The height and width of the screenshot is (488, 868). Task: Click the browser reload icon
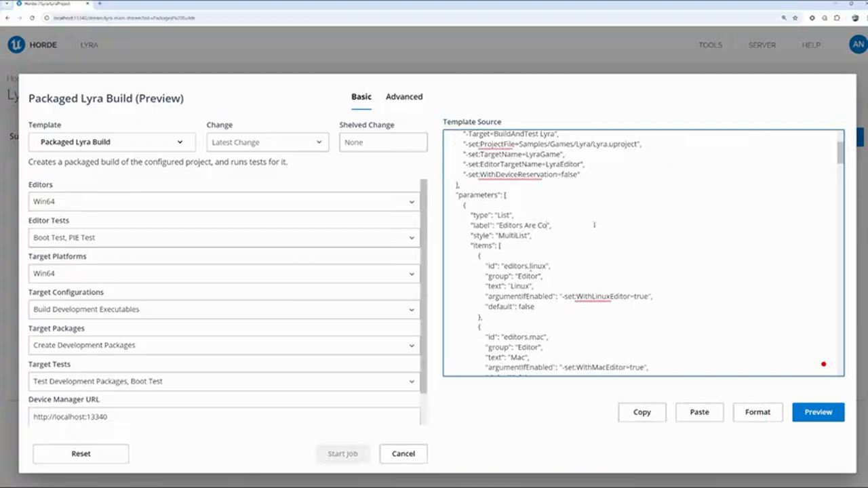tap(32, 18)
